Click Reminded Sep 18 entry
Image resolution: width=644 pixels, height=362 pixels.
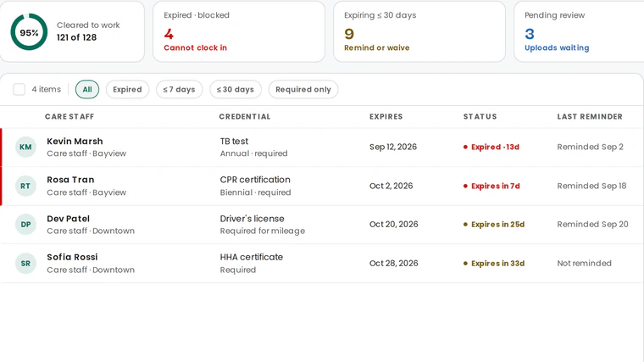pos(591,186)
